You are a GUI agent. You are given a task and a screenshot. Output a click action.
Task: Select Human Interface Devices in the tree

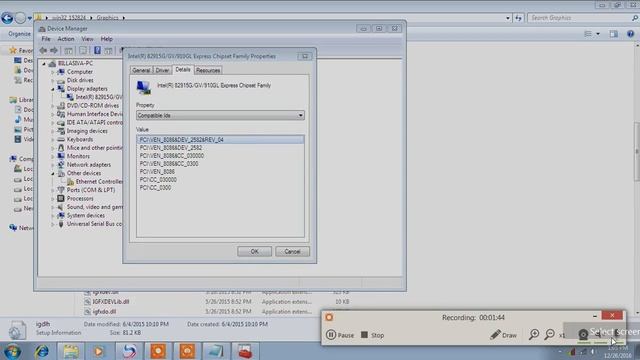[94, 114]
